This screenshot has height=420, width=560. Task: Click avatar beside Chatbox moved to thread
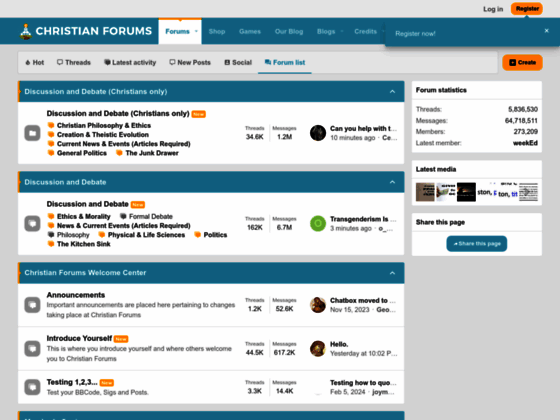click(x=318, y=305)
